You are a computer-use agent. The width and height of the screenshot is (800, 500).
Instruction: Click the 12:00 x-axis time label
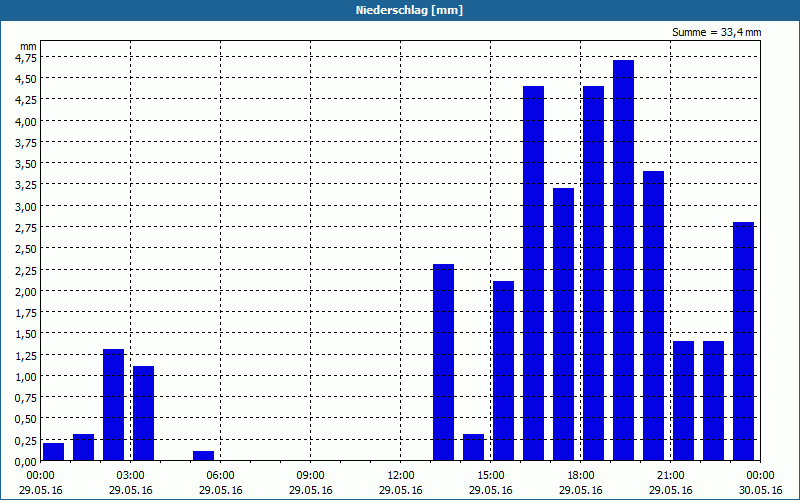tap(401, 476)
